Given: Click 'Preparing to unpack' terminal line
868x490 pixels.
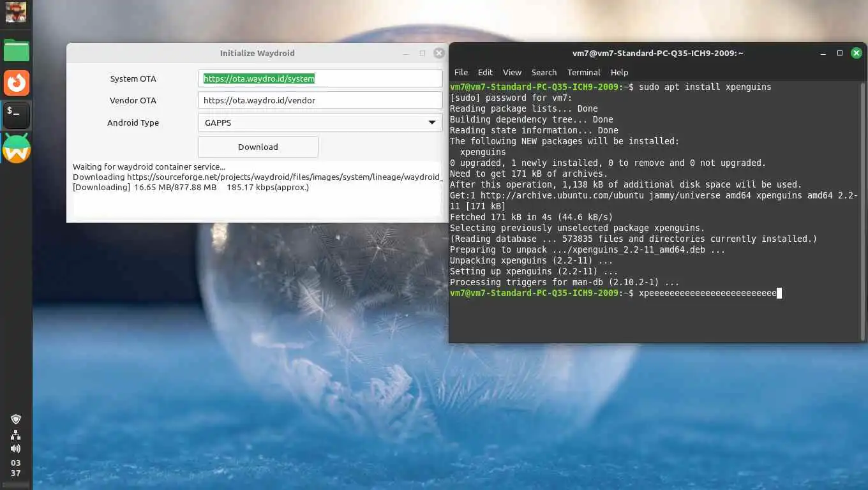Looking at the screenshot, I should (588, 249).
